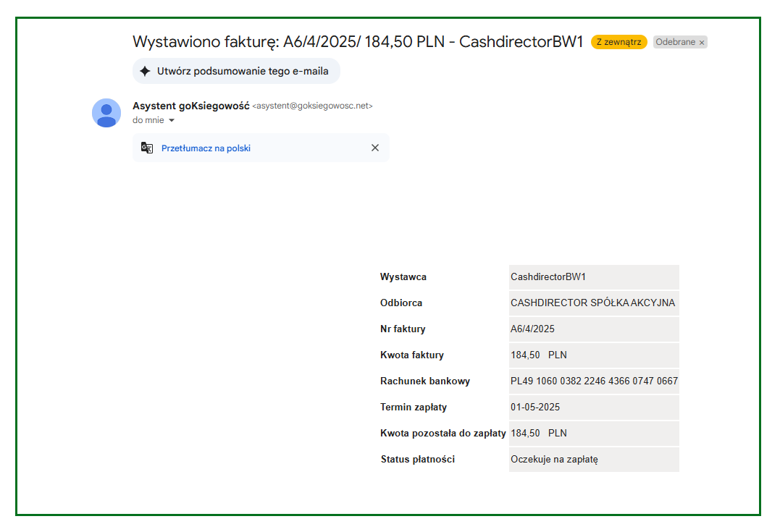The height and width of the screenshot is (532, 780).
Task: Expand the 'do mnie' recipient details arrow
Action: [x=172, y=120]
